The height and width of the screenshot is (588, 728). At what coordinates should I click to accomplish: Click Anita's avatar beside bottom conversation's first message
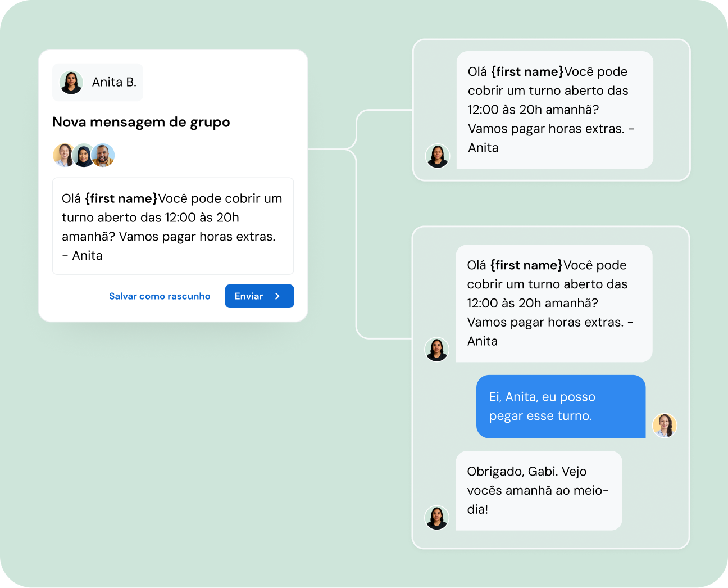point(436,350)
